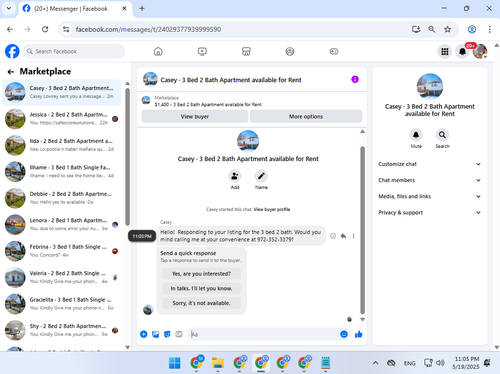Open the Facebook logo home link
Image resolution: width=500 pixels, height=374 pixels.
12,51
